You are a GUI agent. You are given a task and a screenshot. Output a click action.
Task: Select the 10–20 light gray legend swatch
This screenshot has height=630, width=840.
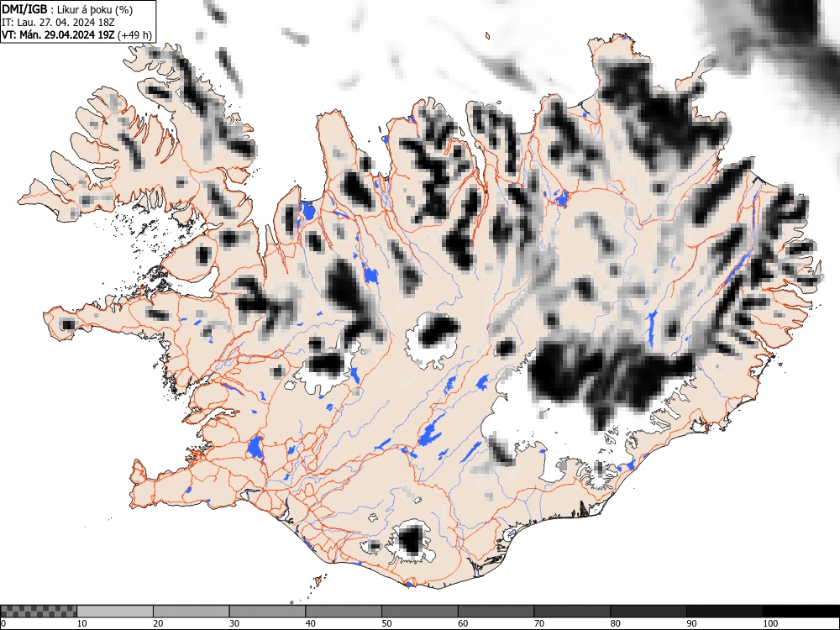115,612
